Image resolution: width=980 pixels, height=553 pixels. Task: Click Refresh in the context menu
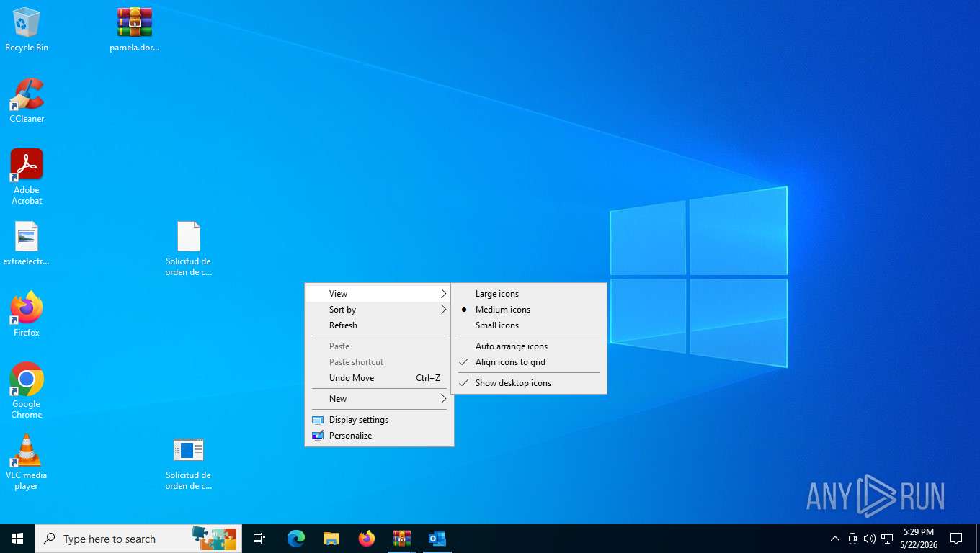point(379,325)
